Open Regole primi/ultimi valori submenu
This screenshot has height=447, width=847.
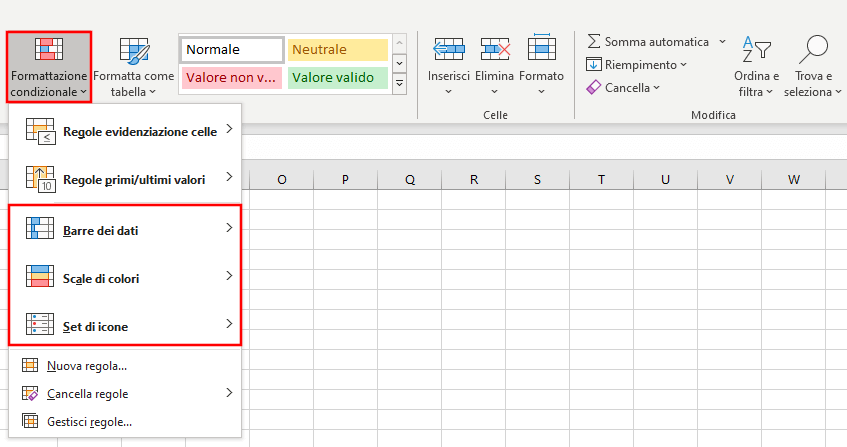point(125,180)
